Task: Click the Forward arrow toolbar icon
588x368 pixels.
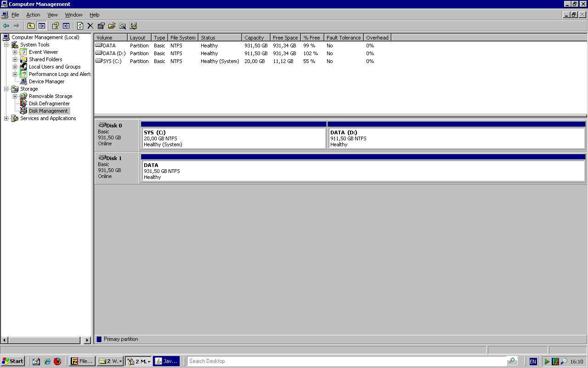Action: click(x=17, y=26)
